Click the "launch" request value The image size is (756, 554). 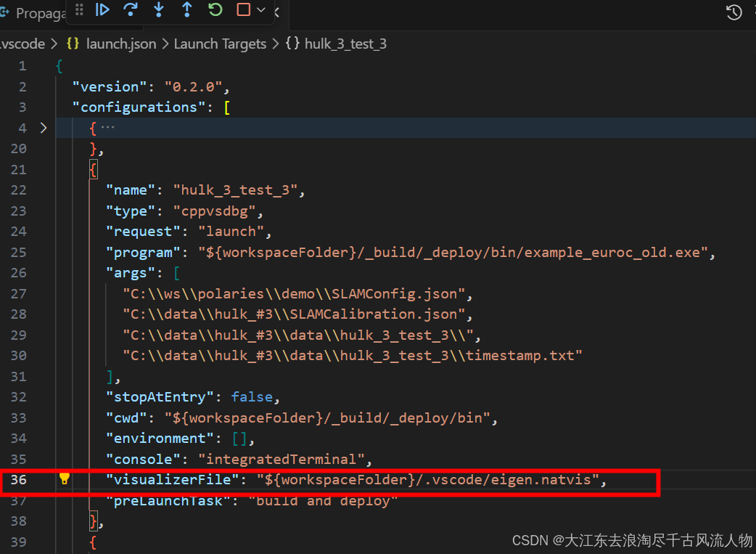[x=231, y=232]
